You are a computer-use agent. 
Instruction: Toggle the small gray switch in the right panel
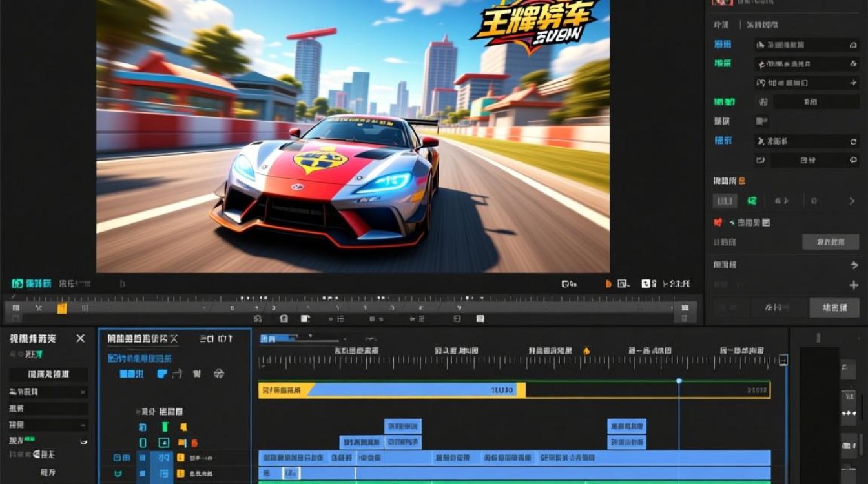[761, 121]
